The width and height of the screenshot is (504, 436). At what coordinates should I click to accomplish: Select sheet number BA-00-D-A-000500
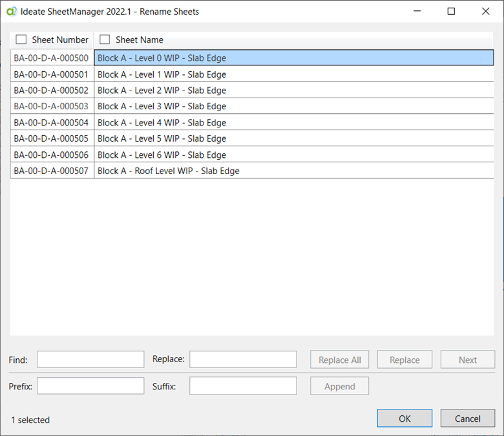pos(52,58)
